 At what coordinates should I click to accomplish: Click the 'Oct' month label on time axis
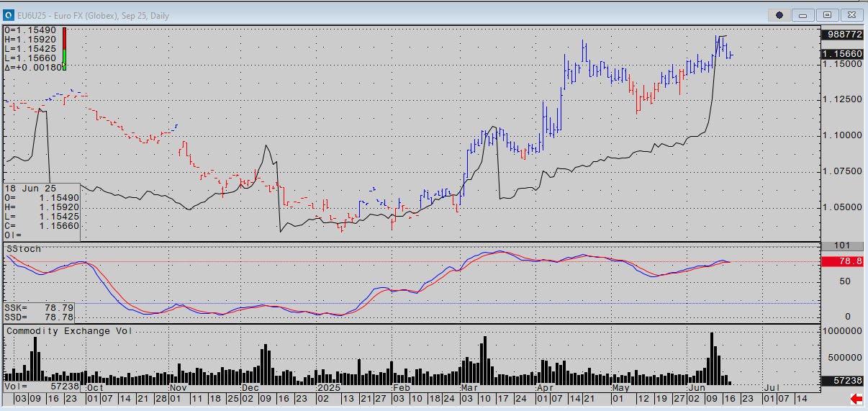click(94, 387)
